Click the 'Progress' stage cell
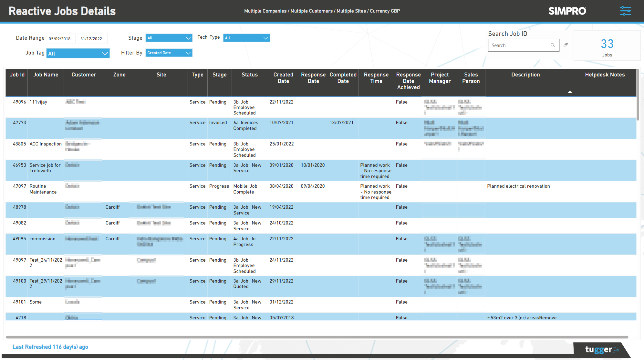 pos(219,186)
